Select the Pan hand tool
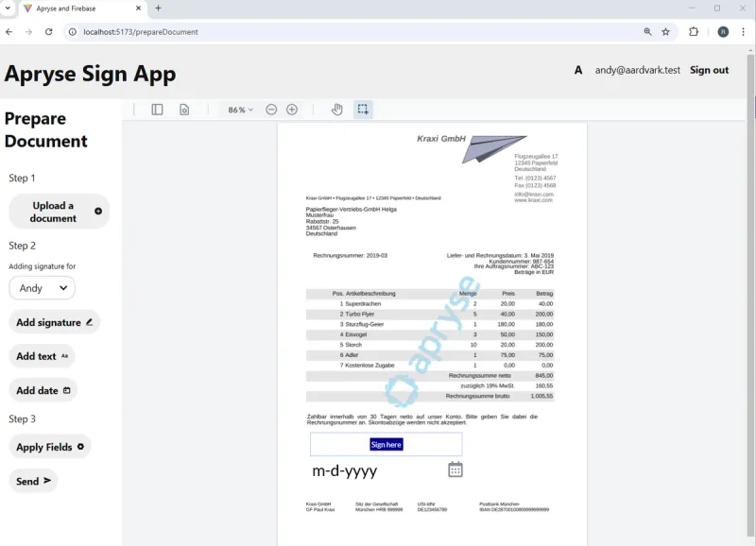 (x=337, y=110)
